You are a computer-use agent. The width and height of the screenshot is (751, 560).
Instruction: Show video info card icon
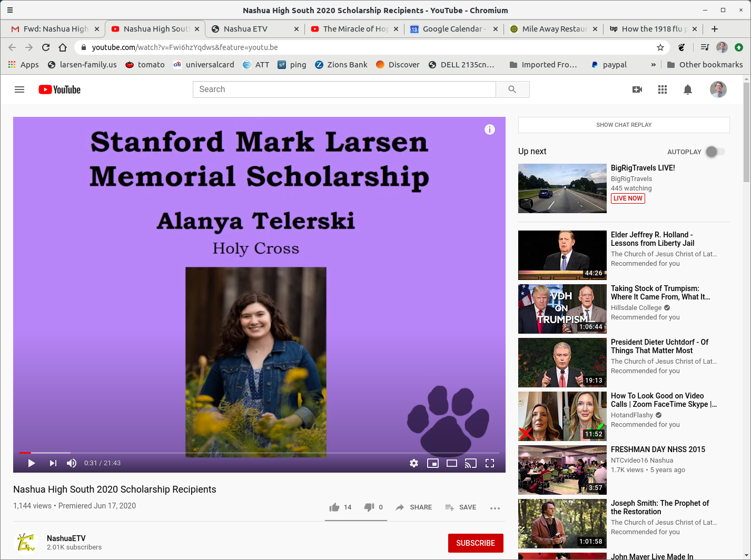[490, 129]
